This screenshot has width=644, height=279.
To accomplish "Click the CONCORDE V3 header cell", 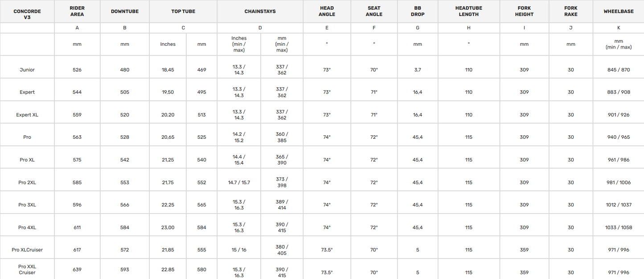I will pyautogui.click(x=27, y=12).
